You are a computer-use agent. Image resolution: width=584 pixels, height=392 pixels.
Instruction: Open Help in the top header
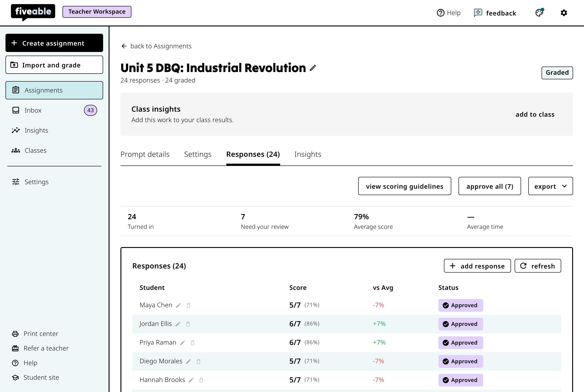pyautogui.click(x=449, y=13)
